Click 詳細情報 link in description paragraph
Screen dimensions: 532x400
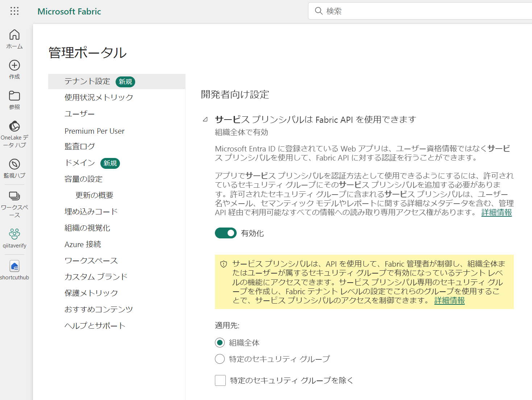(496, 212)
